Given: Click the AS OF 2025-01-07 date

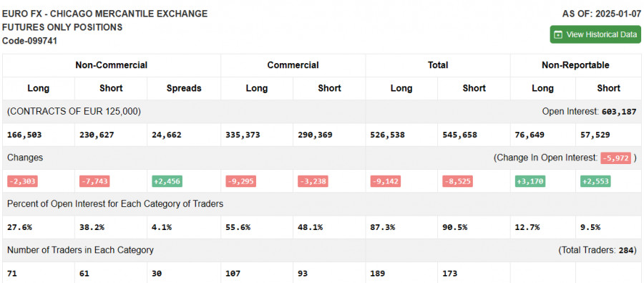Looking at the screenshot, I should (x=601, y=14).
